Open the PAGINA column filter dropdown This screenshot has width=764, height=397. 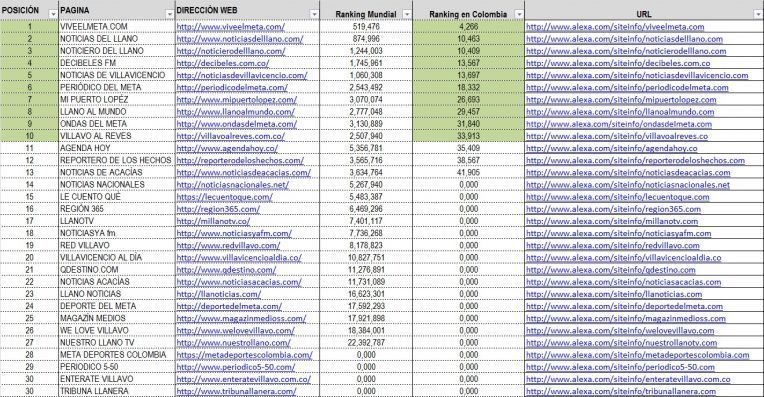170,15
